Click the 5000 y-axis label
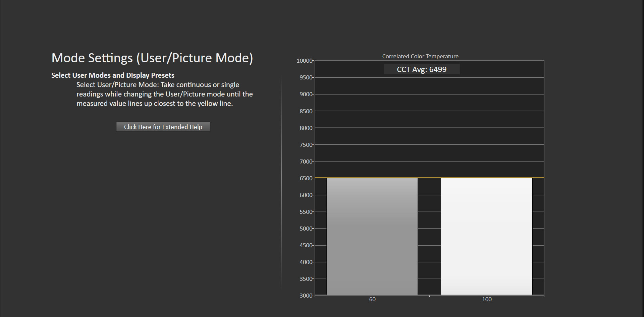 pos(306,229)
